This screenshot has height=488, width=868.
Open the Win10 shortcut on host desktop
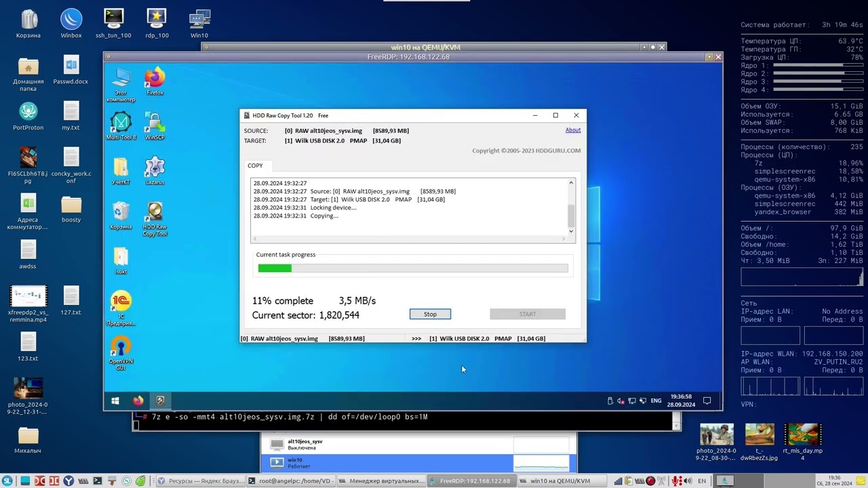coord(199,24)
